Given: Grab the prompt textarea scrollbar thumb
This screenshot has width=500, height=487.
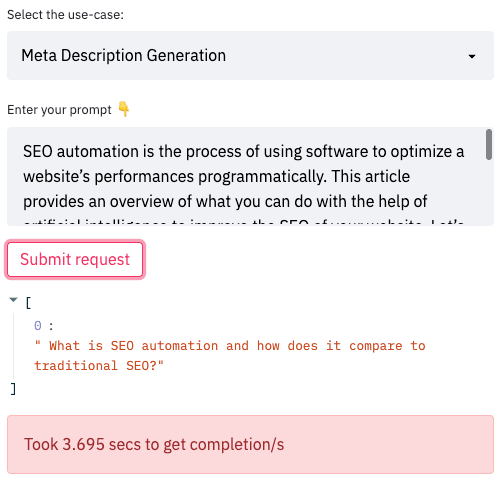Looking at the screenshot, I should point(489,145).
